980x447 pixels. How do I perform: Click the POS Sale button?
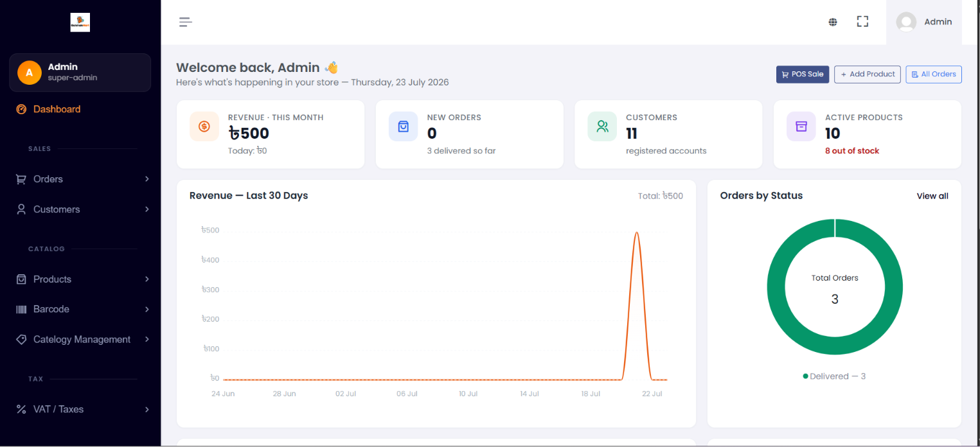803,74
